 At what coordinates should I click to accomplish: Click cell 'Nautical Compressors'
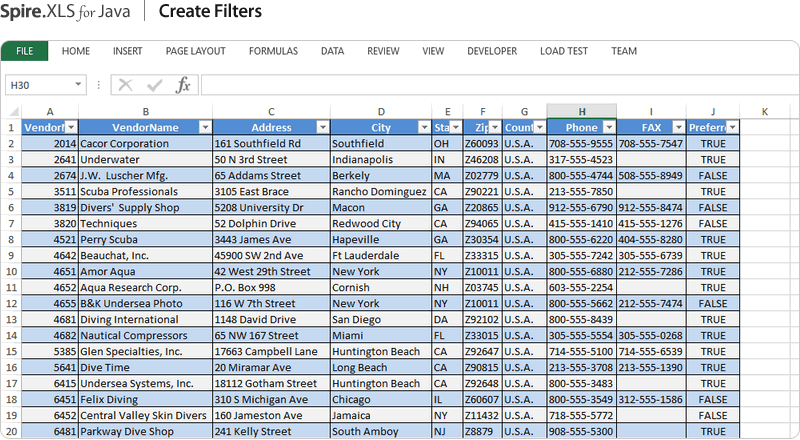145,335
